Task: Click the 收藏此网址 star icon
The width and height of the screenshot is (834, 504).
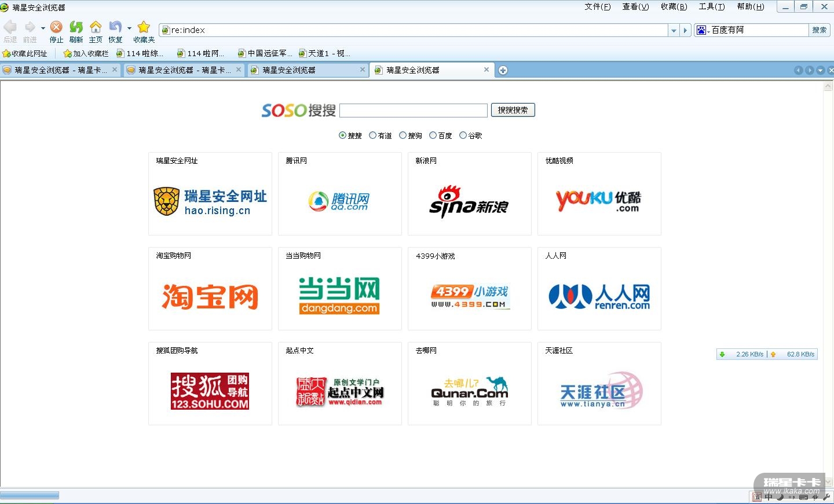Action: pyautogui.click(x=6, y=54)
